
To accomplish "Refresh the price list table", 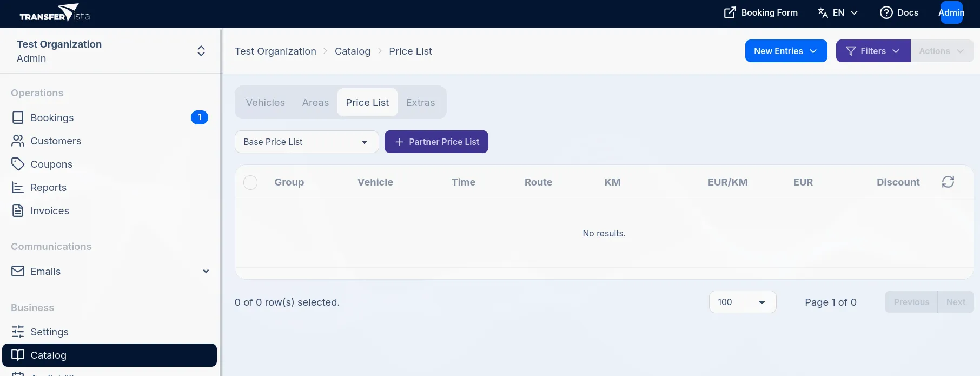I will (948, 182).
